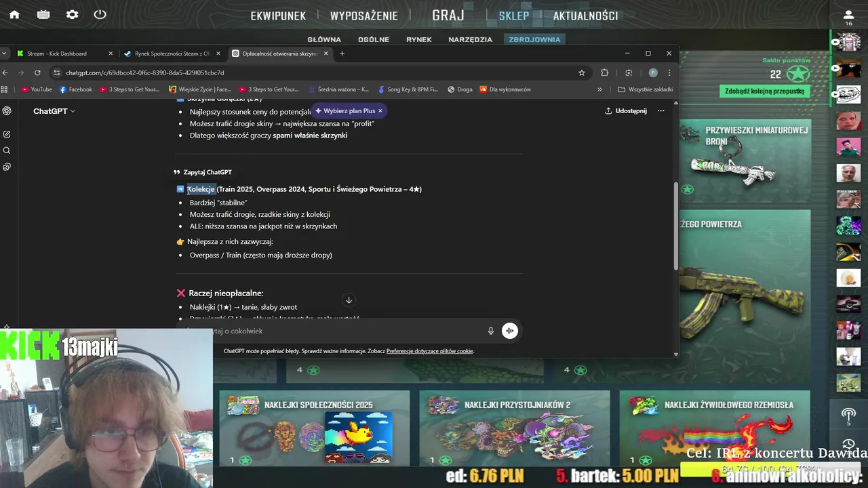Click the highlighted word Kolekcje
The height and width of the screenshot is (488, 868).
pyautogui.click(x=201, y=189)
